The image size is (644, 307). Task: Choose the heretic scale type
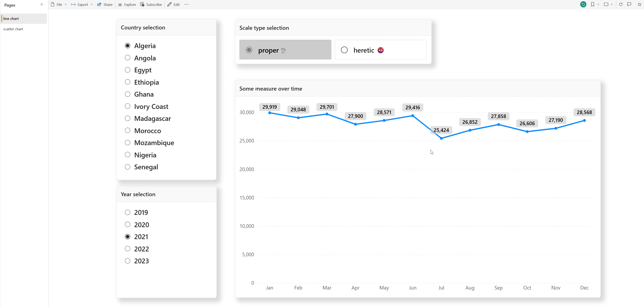point(344,50)
